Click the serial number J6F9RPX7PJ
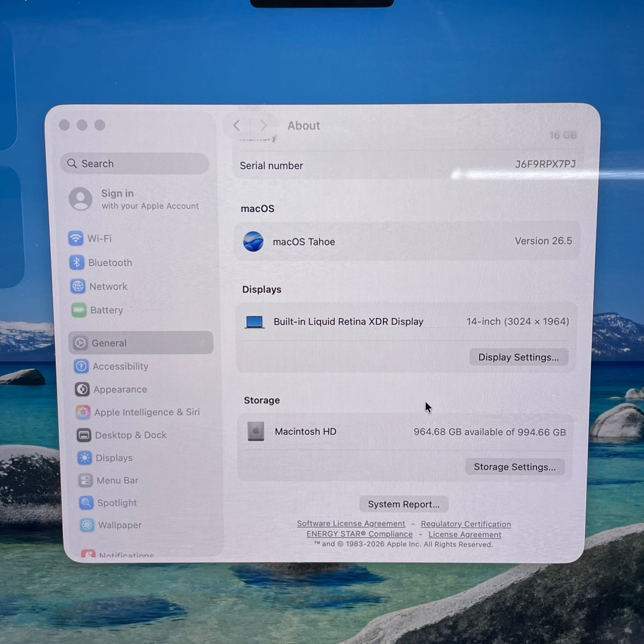 click(x=546, y=164)
